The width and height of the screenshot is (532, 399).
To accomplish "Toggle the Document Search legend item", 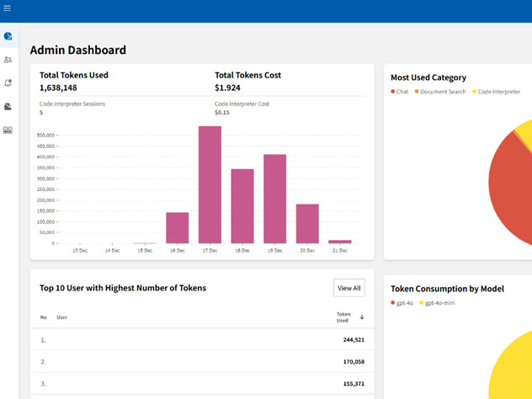I will click(439, 92).
